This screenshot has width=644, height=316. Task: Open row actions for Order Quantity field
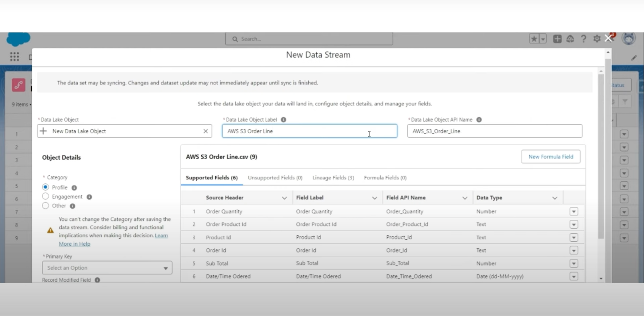(x=574, y=211)
